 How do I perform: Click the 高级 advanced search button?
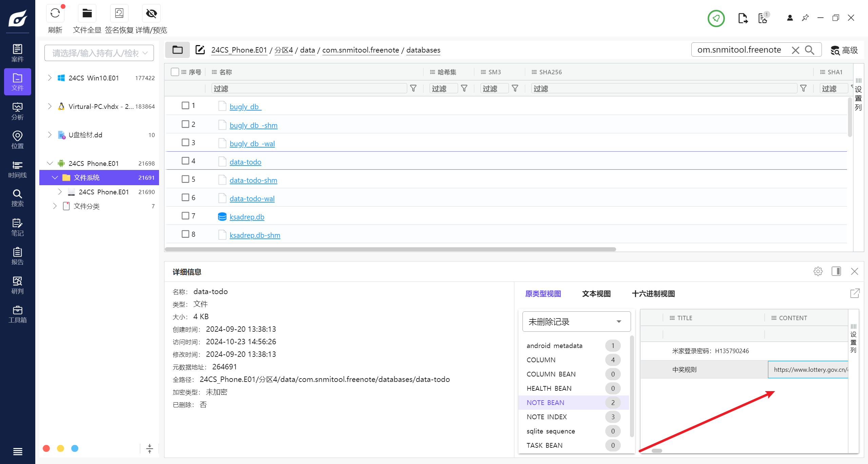844,50
